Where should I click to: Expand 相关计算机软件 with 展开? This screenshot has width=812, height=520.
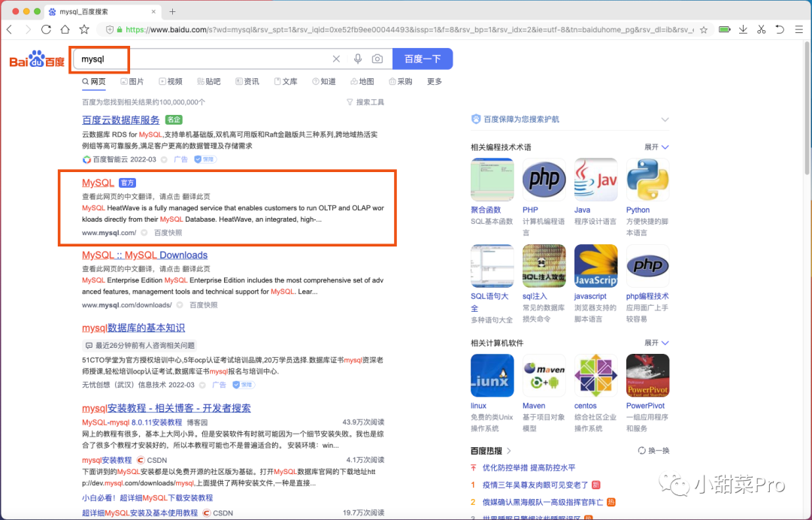(656, 343)
